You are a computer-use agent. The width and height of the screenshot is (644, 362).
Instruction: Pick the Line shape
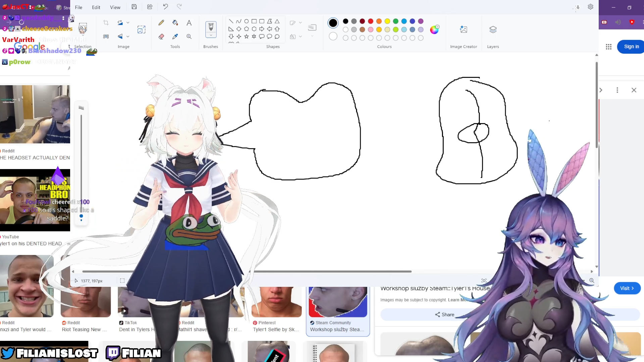pos(231,21)
